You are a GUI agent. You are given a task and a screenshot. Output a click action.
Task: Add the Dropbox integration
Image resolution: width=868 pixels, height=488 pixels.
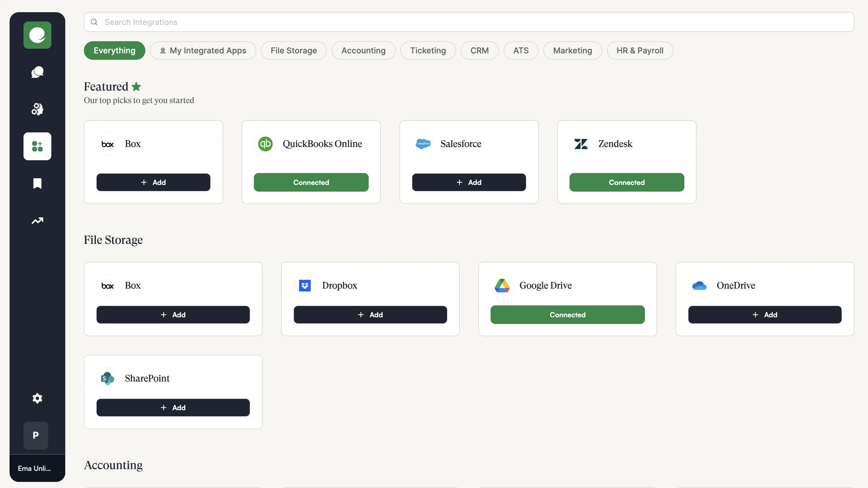(370, 315)
